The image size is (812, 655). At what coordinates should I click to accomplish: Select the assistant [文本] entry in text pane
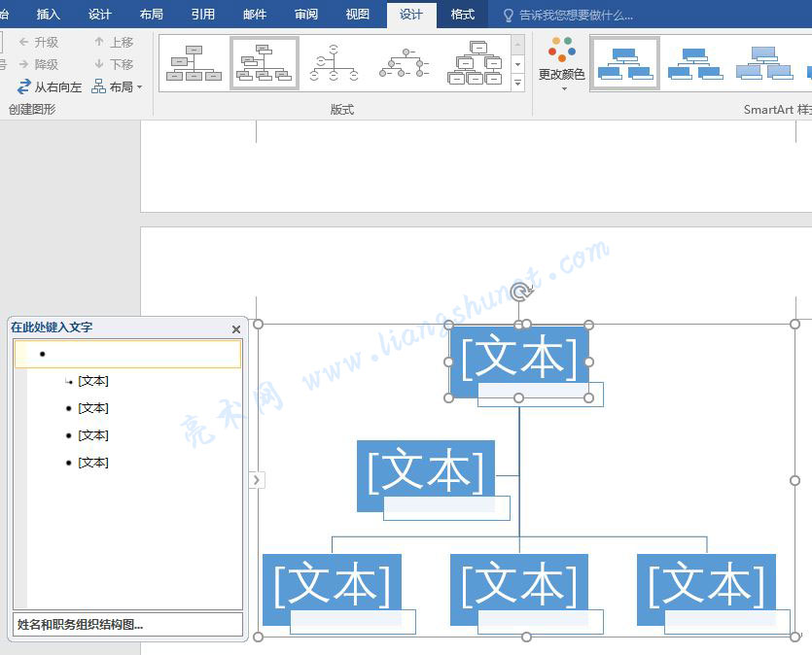pos(93,381)
